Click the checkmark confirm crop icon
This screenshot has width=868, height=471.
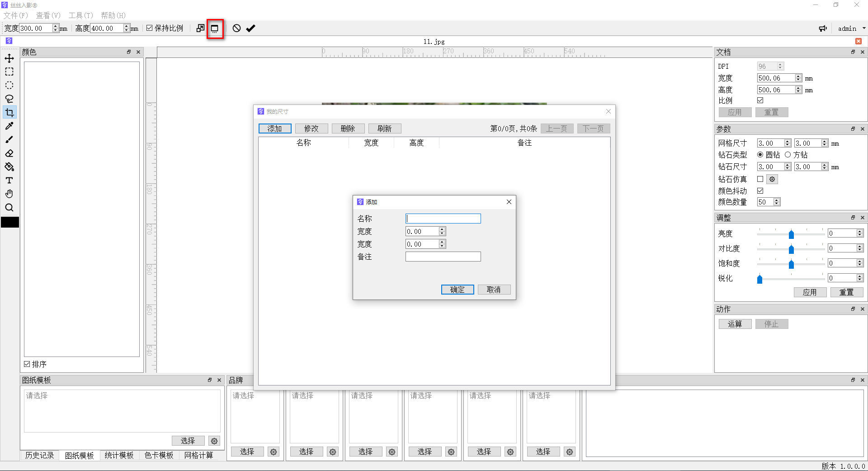point(250,29)
